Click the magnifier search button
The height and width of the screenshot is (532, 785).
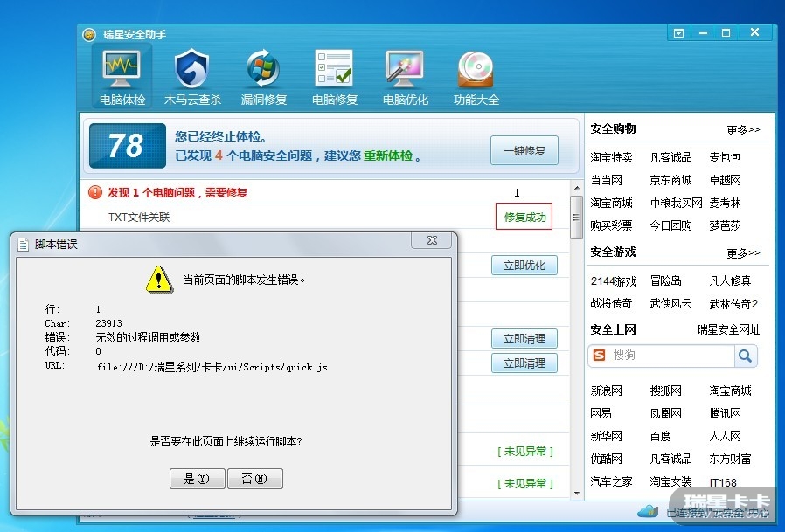(746, 356)
